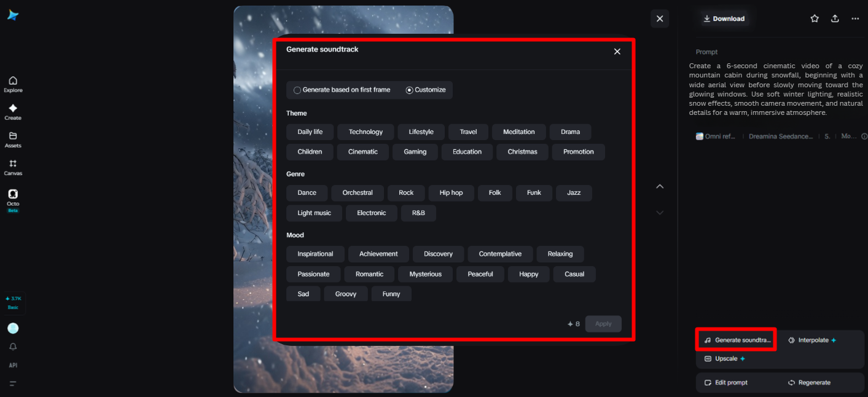This screenshot has height=397, width=868.
Task: Set mood to Romantic
Action: click(x=370, y=274)
